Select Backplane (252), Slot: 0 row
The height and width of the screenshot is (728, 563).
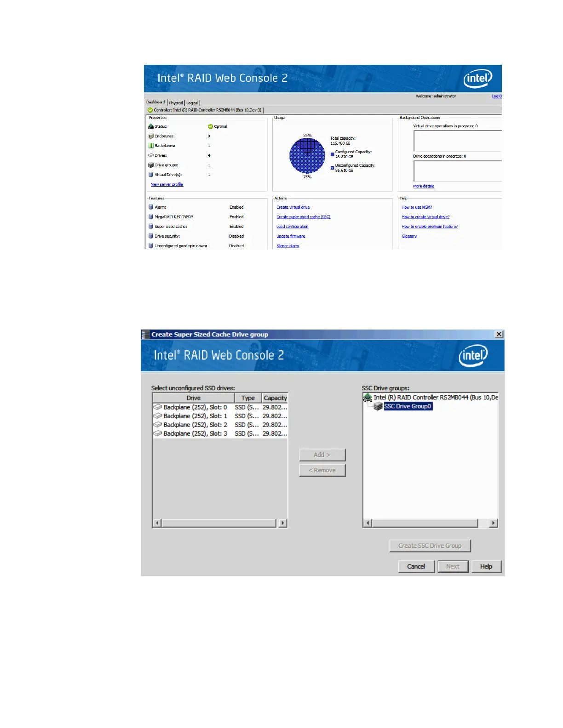click(x=220, y=407)
